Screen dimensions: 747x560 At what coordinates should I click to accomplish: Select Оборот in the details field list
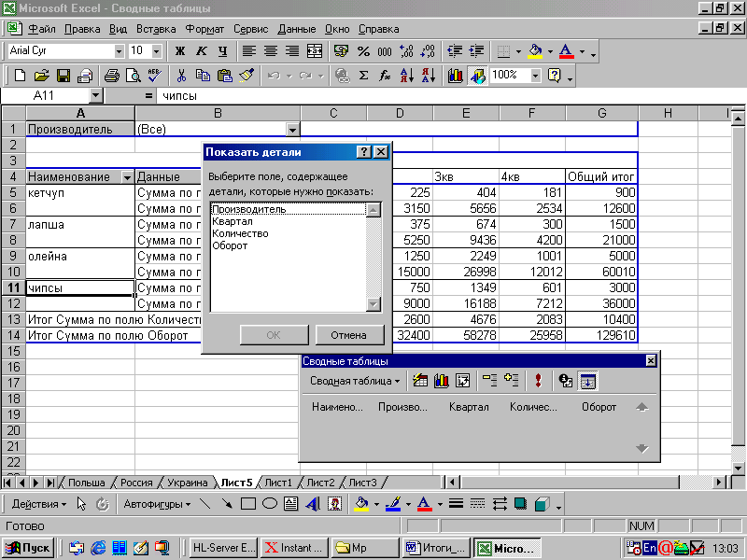tap(230, 245)
